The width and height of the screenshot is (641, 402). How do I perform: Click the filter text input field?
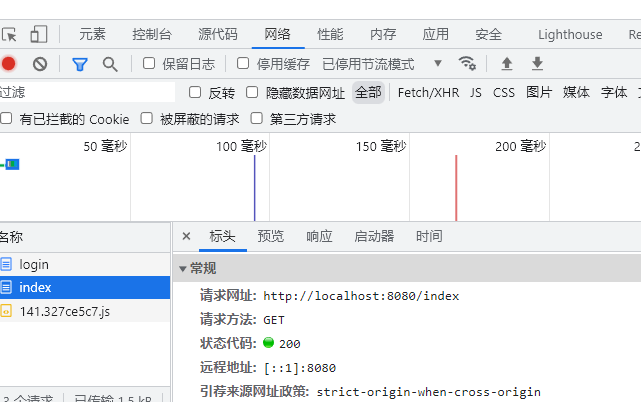85,92
